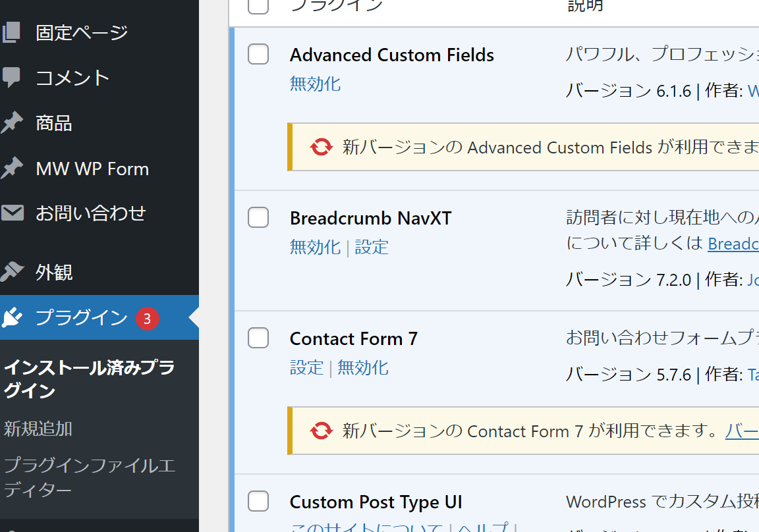Image resolution: width=759 pixels, height=532 pixels.
Task: Click 設定 under Breadcrumb NavXT
Action: [372, 247]
